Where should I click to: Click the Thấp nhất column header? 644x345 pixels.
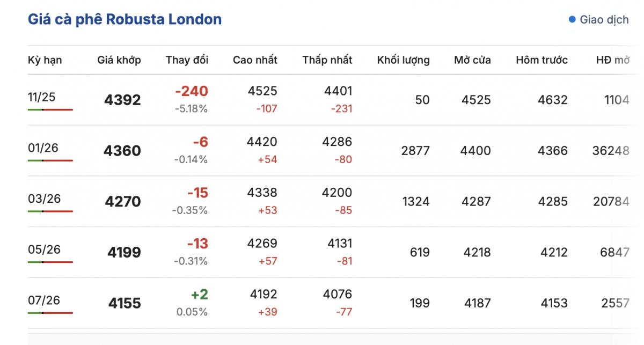327,60
